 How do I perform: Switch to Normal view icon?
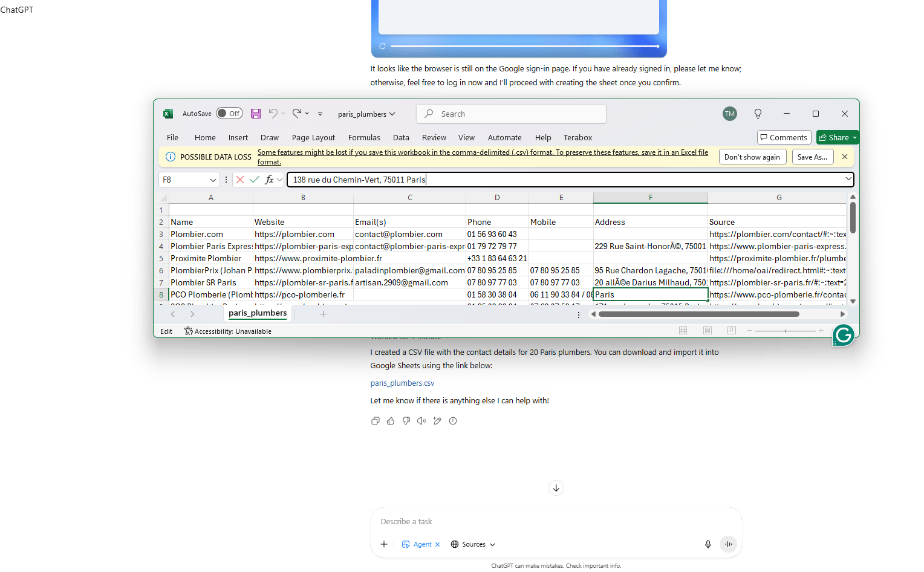click(x=683, y=330)
